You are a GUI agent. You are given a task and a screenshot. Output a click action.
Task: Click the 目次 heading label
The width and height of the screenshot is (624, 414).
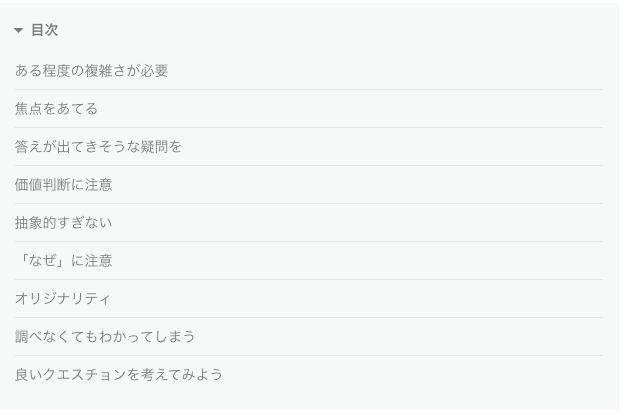pos(45,30)
